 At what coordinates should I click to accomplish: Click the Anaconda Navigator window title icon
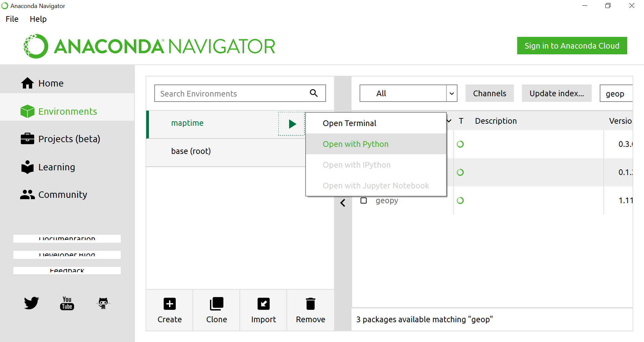coord(5,6)
